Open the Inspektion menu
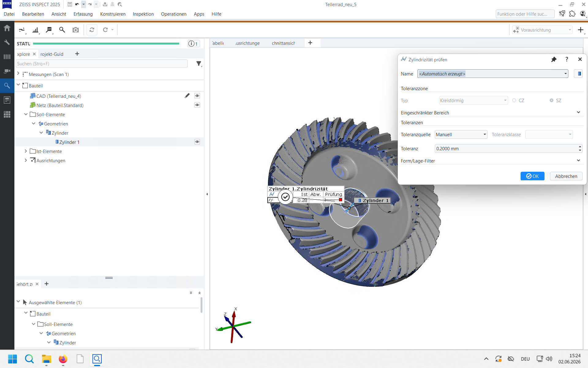Image resolution: width=588 pixels, height=368 pixels. pos(143,14)
